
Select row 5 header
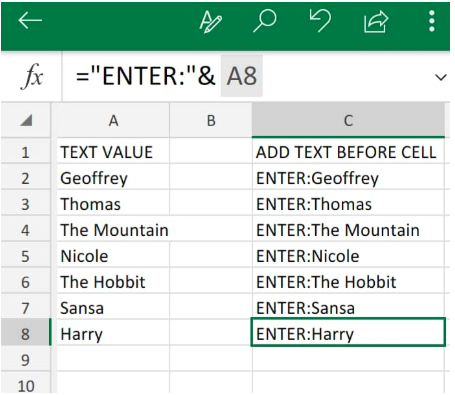pyautogui.click(x=25, y=256)
